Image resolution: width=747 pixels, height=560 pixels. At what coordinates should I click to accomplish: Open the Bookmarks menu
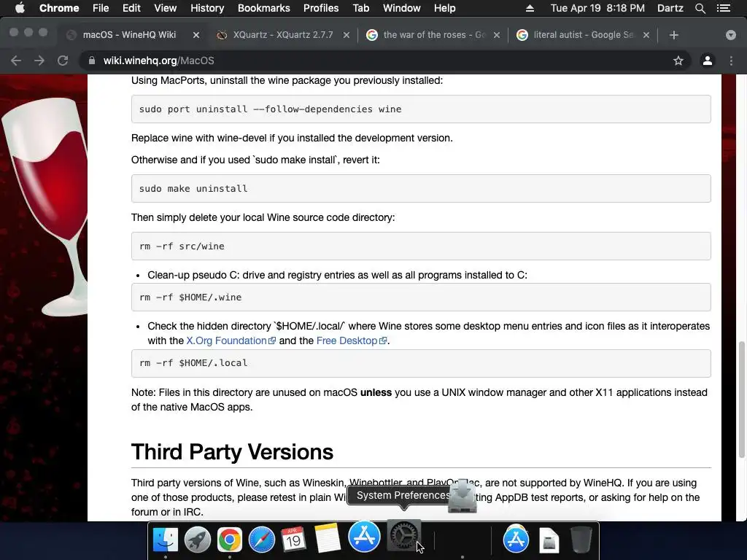tap(263, 8)
